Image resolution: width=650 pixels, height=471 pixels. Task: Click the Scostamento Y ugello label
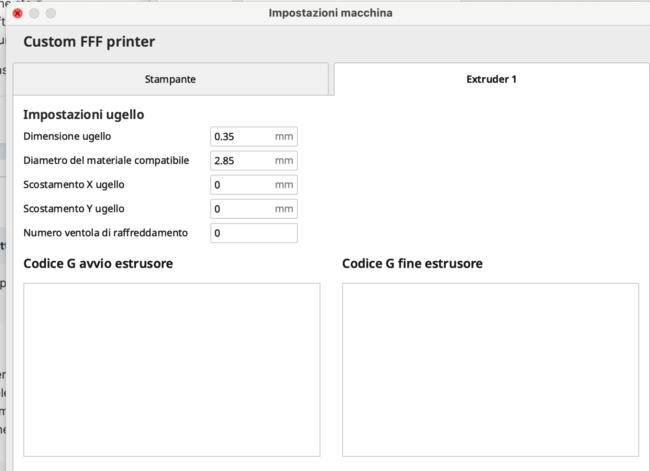74,209
